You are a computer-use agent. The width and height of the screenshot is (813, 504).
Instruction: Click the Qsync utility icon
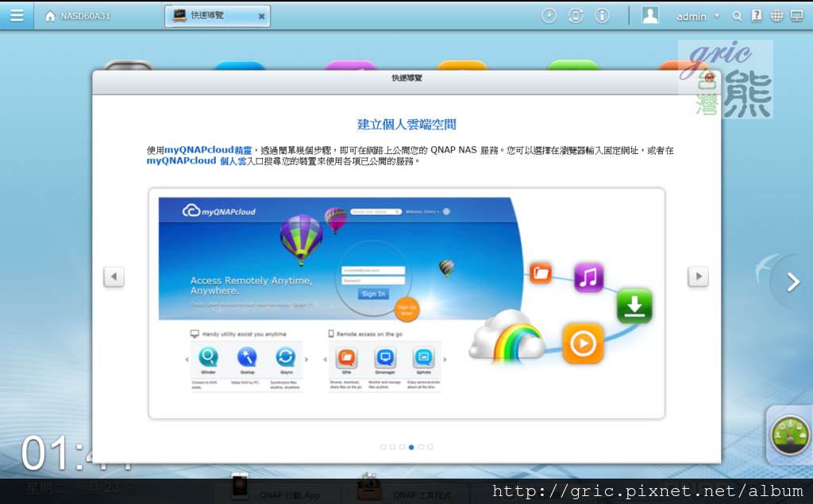(x=286, y=356)
